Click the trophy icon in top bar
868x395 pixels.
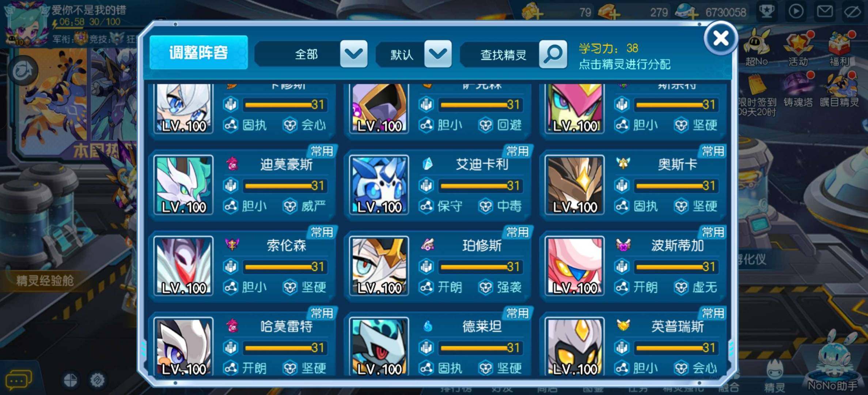click(767, 11)
